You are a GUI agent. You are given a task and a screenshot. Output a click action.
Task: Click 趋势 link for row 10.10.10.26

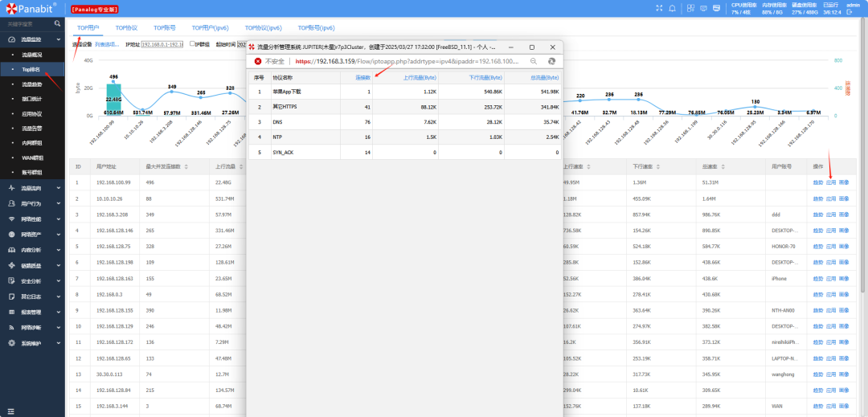[818, 198]
